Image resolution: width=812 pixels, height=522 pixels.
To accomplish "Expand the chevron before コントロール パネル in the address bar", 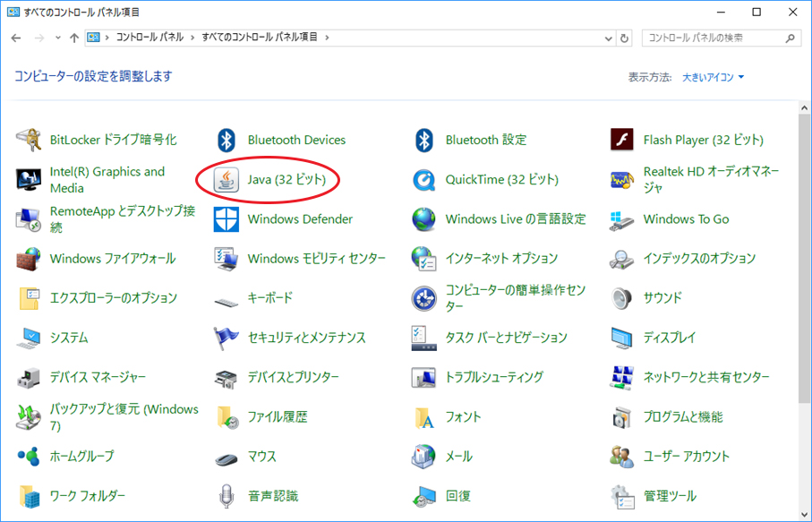I will click(x=107, y=38).
